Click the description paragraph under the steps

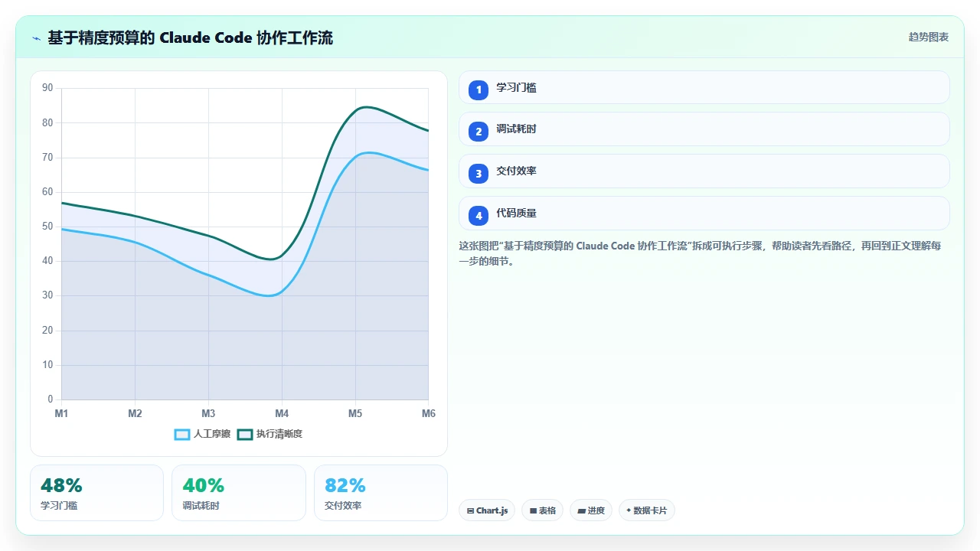pos(701,253)
